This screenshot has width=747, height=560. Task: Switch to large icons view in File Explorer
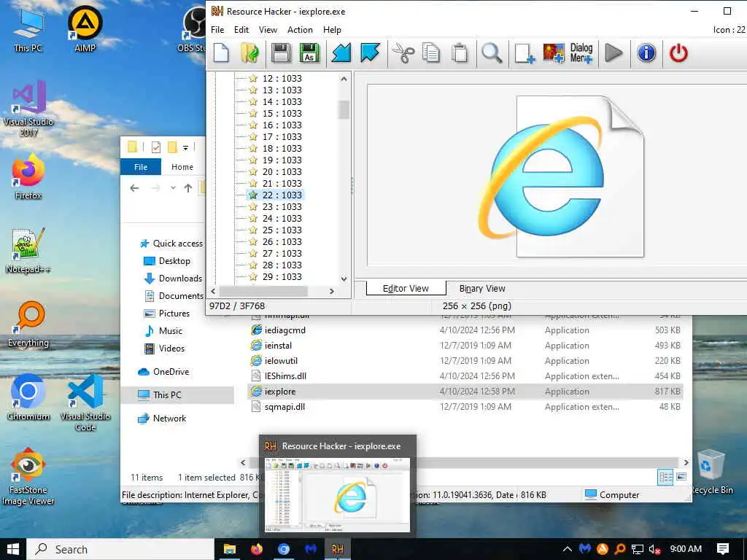point(681,477)
